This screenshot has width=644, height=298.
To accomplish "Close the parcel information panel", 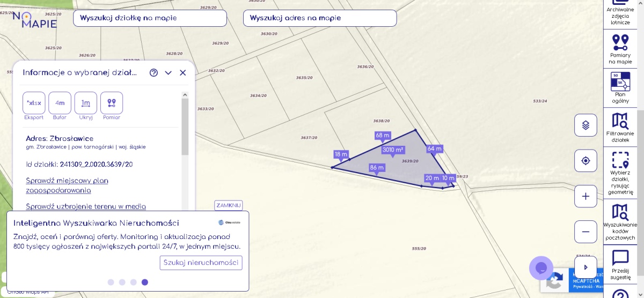I will point(182,73).
